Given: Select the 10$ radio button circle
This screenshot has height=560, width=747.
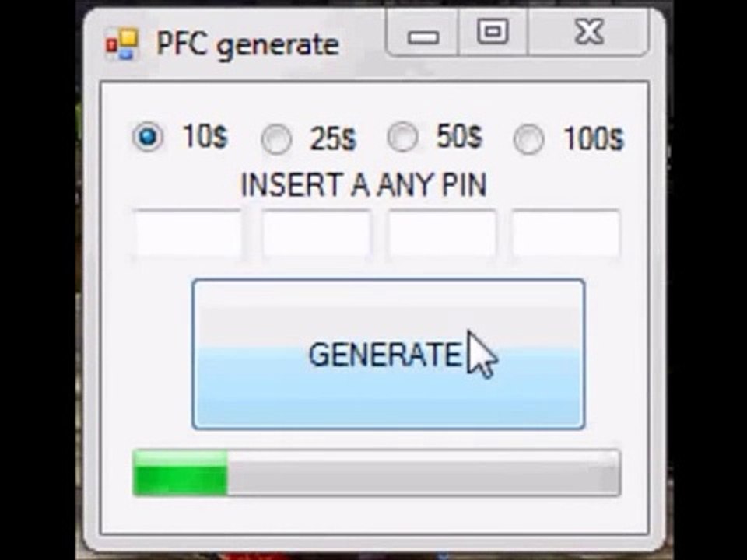Looking at the screenshot, I should click(148, 137).
